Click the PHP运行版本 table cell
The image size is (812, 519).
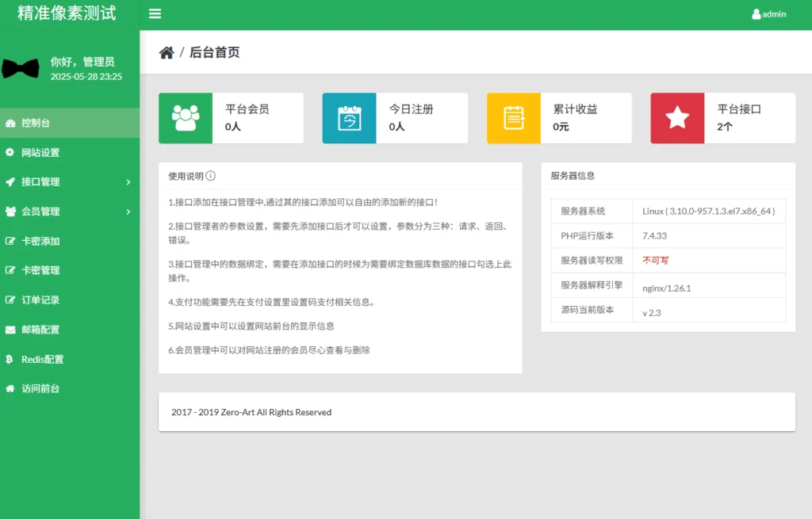(592, 236)
